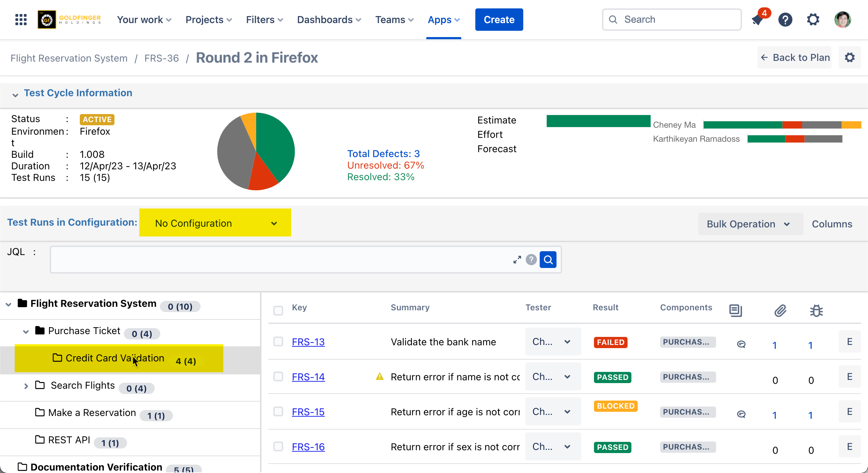The height and width of the screenshot is (473, 868).
Task: Expand the Search Flights folder
Action: click(x=26, y=386)
